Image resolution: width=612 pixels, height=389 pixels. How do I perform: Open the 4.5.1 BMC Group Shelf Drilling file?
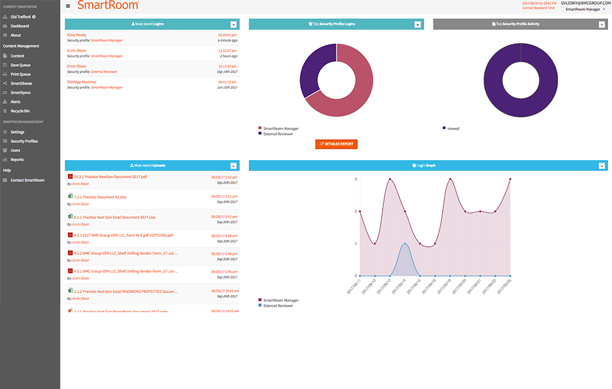coord(126,271)
